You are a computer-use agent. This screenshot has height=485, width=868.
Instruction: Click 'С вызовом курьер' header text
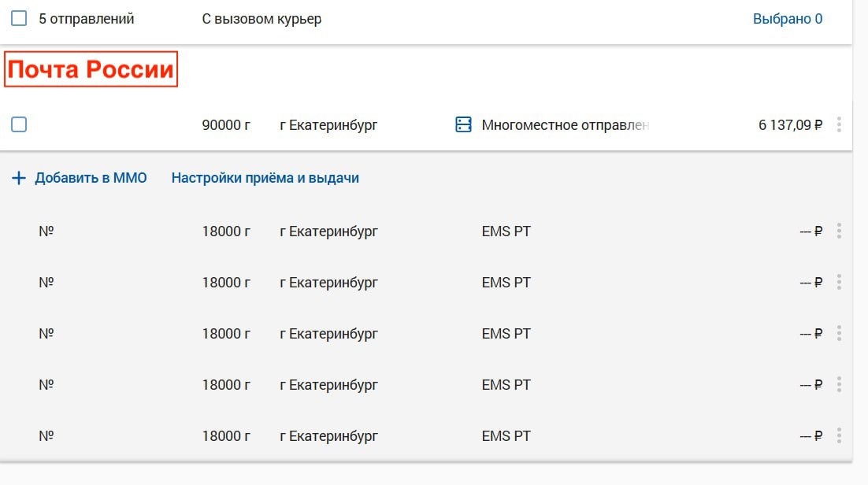[x=262, y=19]
